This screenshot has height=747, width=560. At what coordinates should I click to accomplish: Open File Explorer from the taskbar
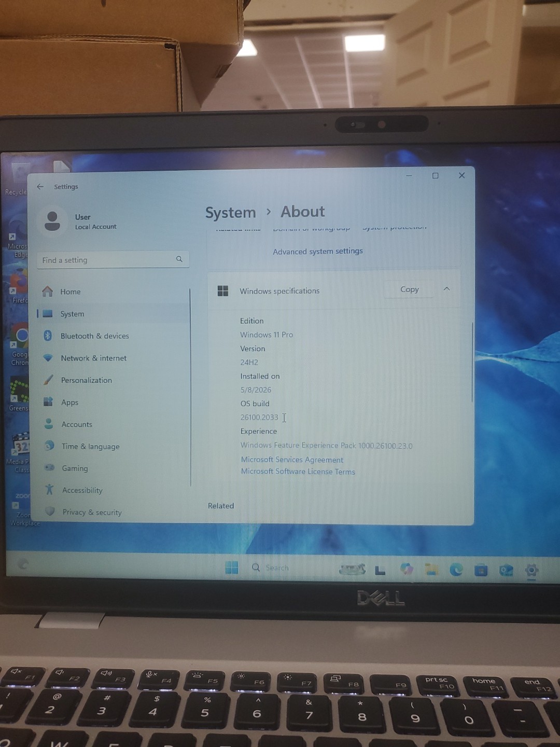(x=431, y=570)
